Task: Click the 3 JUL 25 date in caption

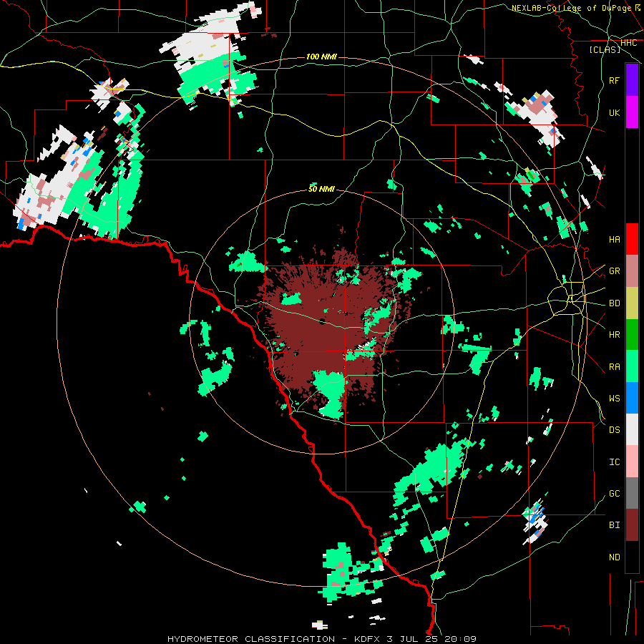Action: point(412,639)
